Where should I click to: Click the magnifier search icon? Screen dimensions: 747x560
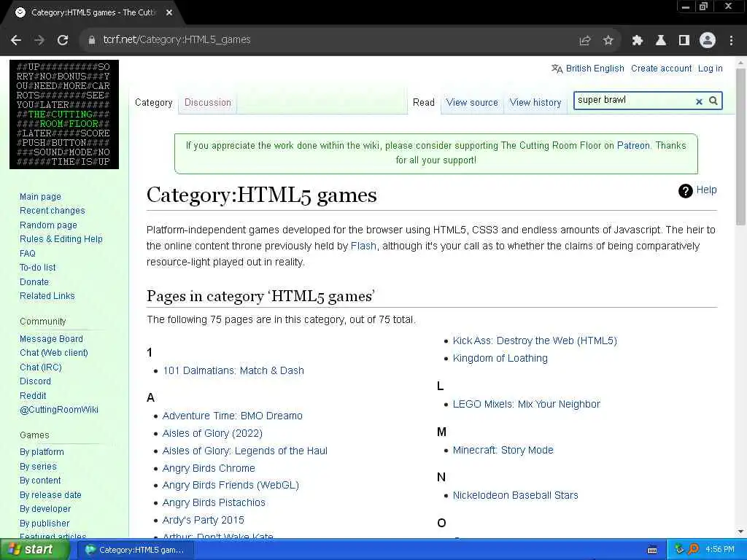click(713, 101)
